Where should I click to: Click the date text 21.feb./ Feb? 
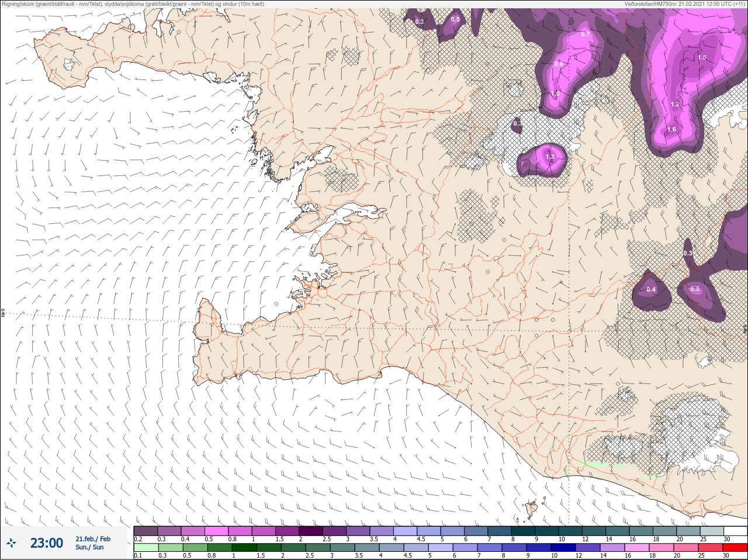pos(93,538)
